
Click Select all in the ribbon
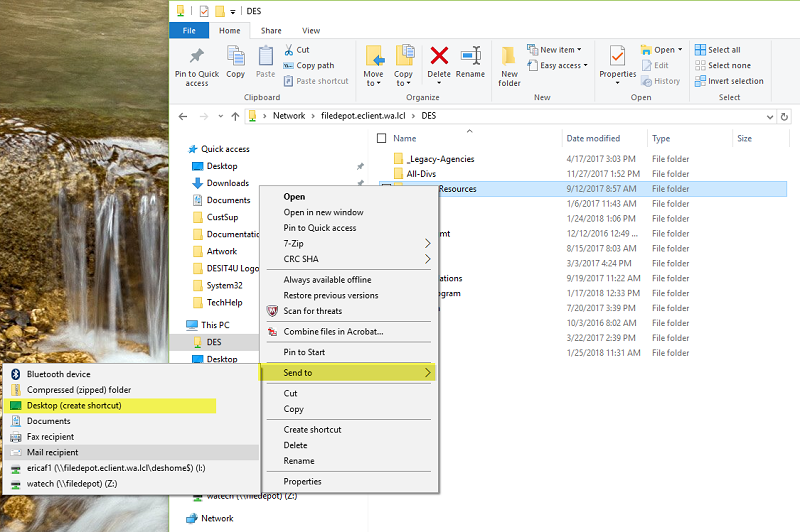pos(723,50)
